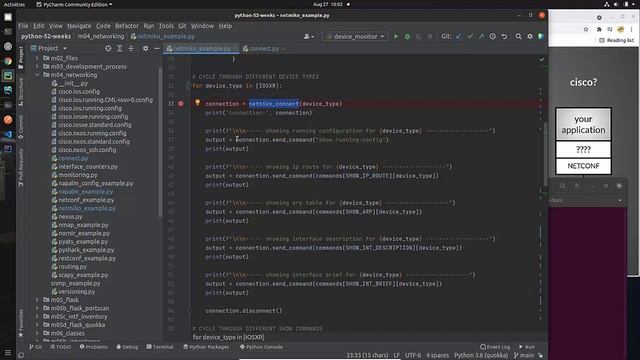Open the device_monitor run configuration dropdown

355,36
